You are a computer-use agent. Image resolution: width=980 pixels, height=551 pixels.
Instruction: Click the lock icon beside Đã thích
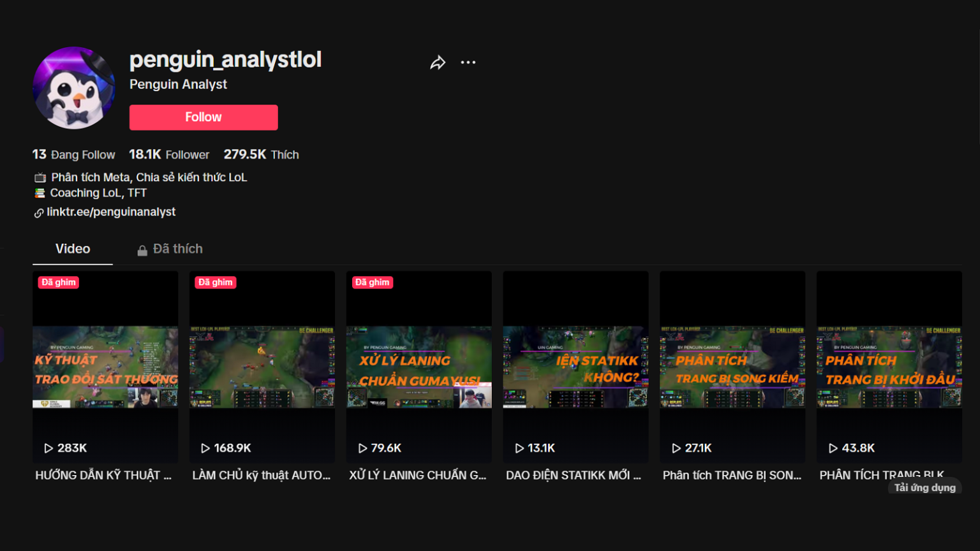pyautogui.click(x=142, y=251)
